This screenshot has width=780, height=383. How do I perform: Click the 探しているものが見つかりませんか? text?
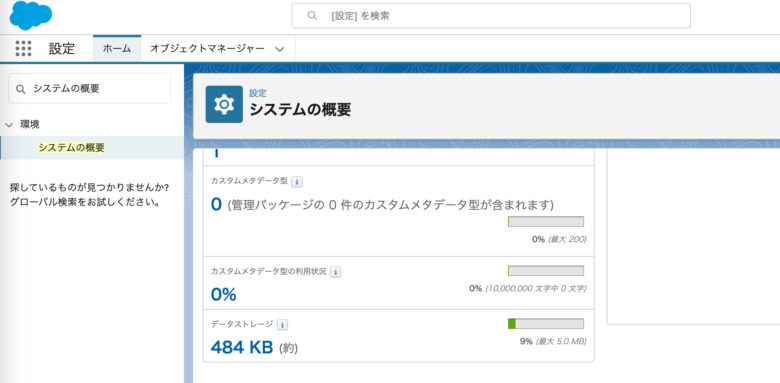pos(90,189)
